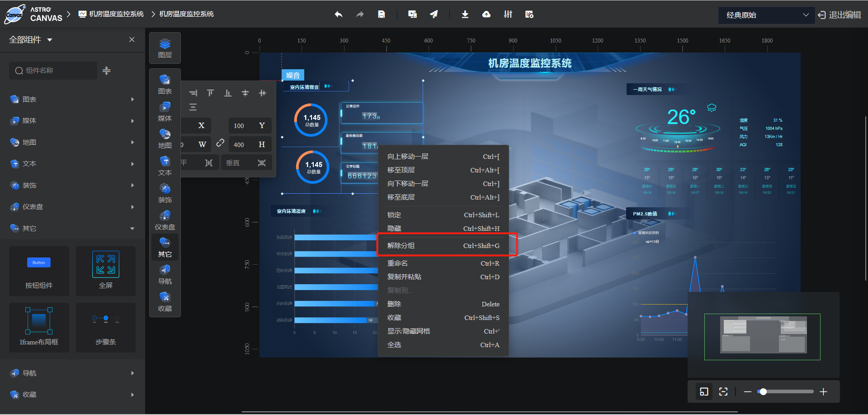Expand the 收藏 category in the component list
The height and width of the screenshot is (415, 868).
(x=72, y=395)
